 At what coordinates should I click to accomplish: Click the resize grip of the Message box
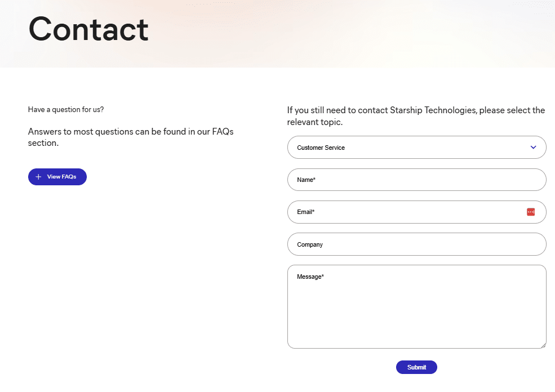coord(543,345)
